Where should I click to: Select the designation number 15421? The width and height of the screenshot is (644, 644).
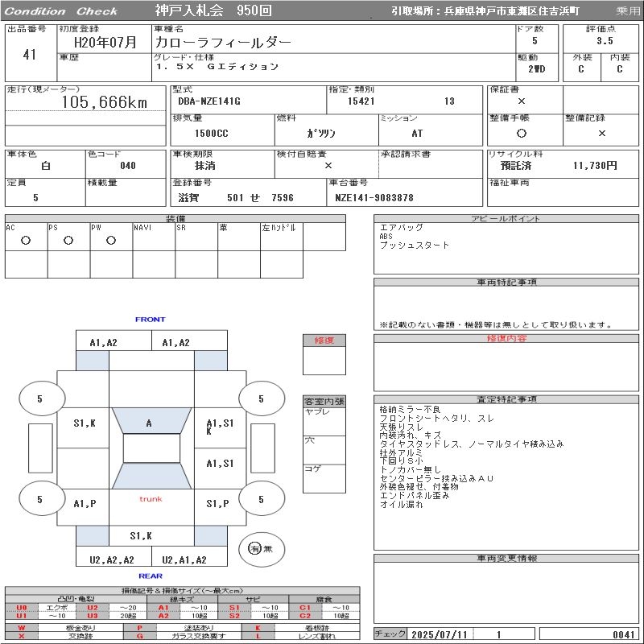[x=361, y=101]
